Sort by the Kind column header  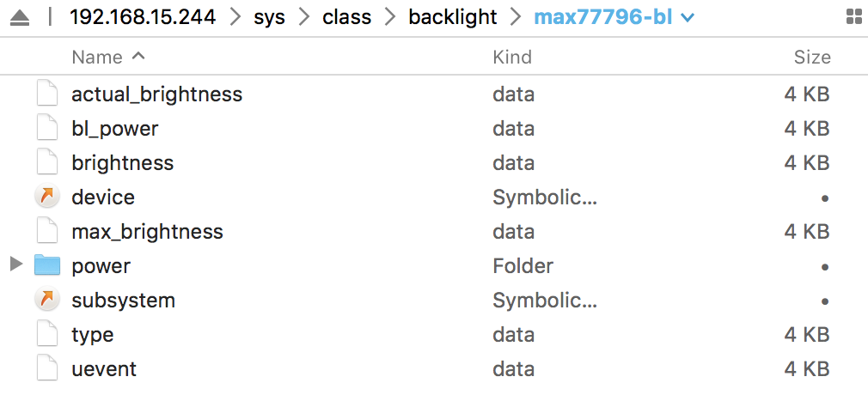click(512, 58)
